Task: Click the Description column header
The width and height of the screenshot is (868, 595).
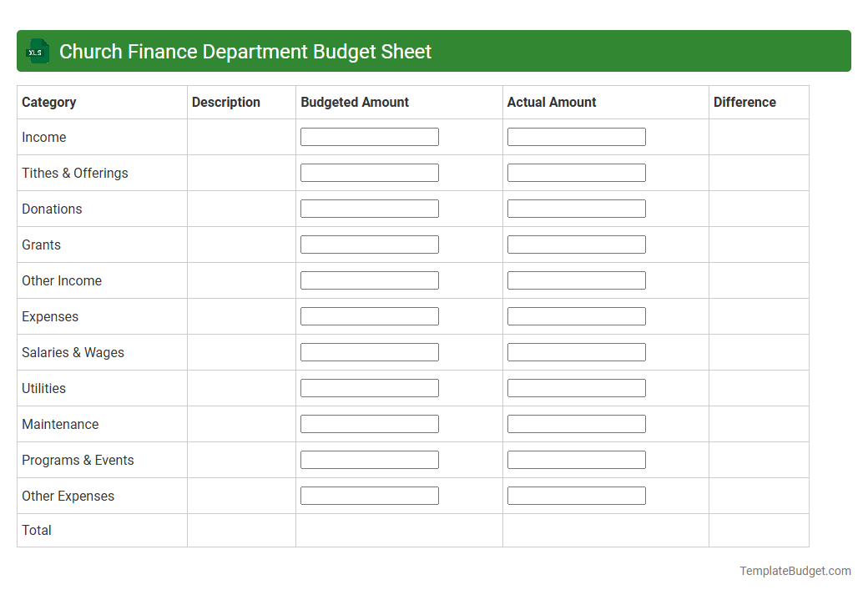Action: point(225,102)
